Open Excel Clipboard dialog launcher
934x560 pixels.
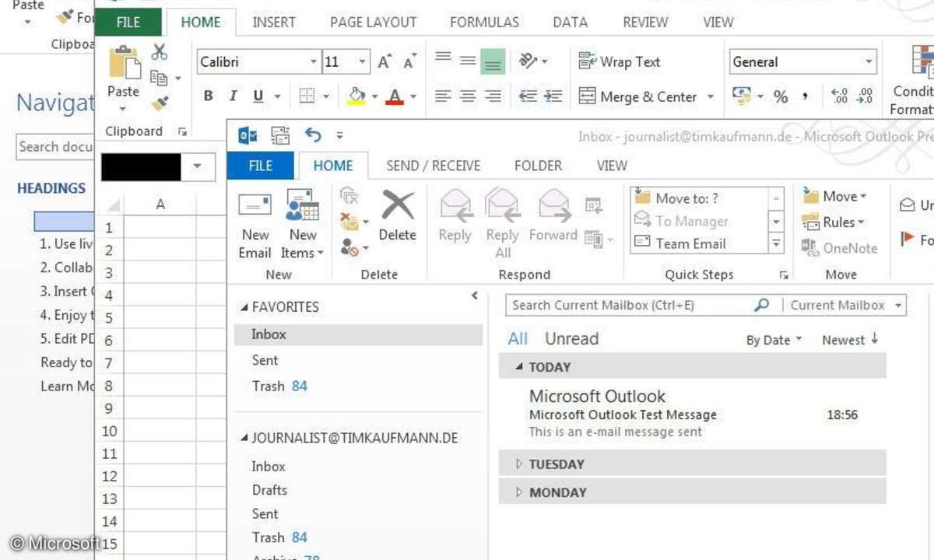pos(182,132)
